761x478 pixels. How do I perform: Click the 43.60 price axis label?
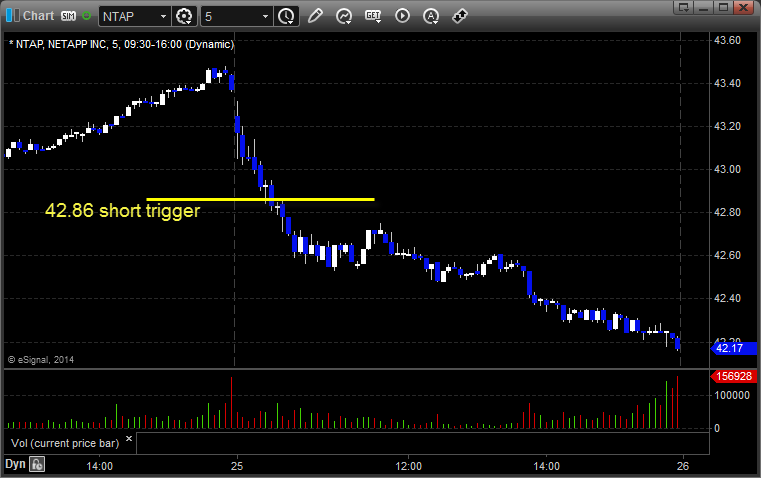[728, 40]
